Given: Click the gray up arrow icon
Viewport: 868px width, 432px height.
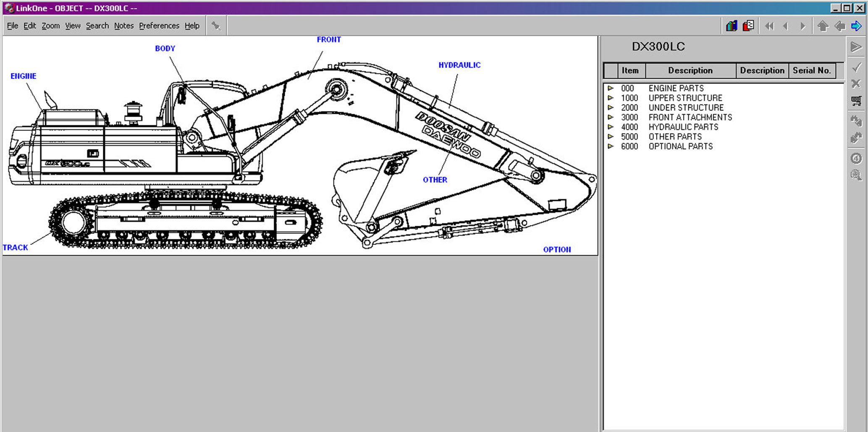Looking at the screenshot, I should pyautogui.click(x=823, y=26).
